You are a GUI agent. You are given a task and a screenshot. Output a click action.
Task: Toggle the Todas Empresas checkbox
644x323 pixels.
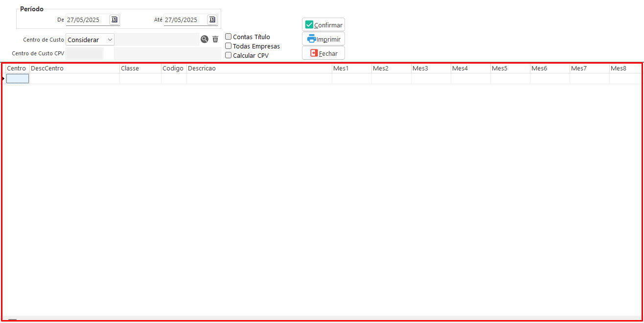click(x=229, y=46)
